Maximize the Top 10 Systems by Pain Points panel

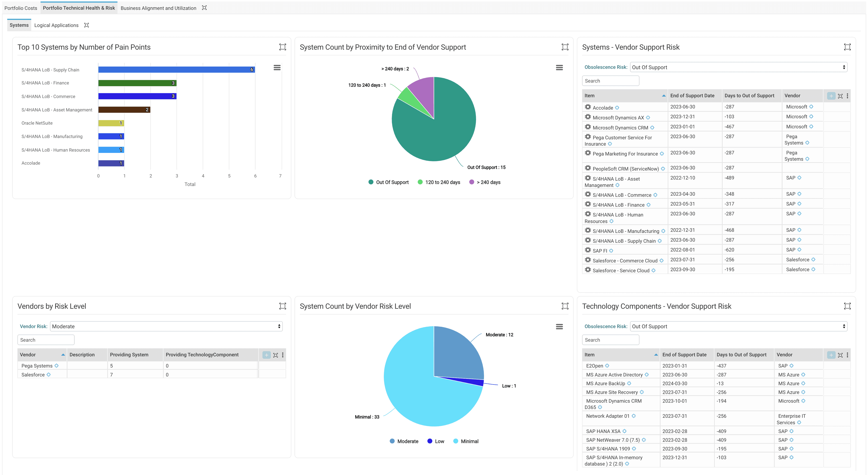(x=282, y=47)
